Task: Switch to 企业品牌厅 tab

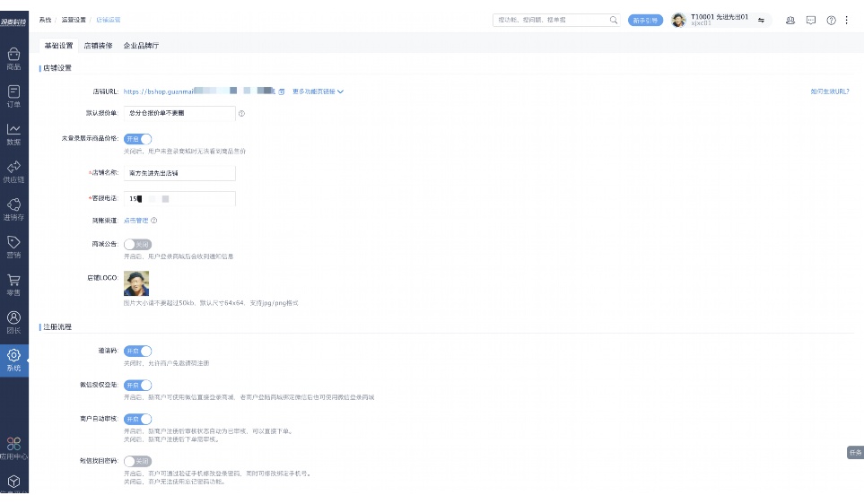Action: click(141, 45)
